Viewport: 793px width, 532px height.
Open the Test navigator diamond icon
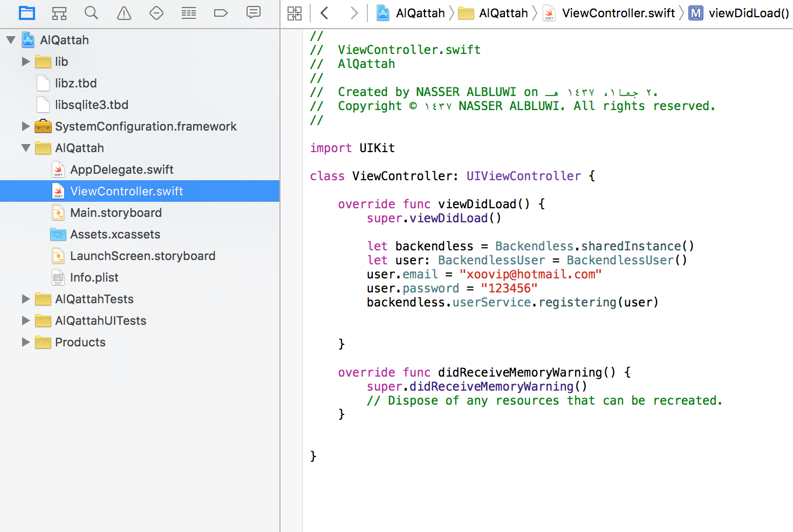(156, 13)
